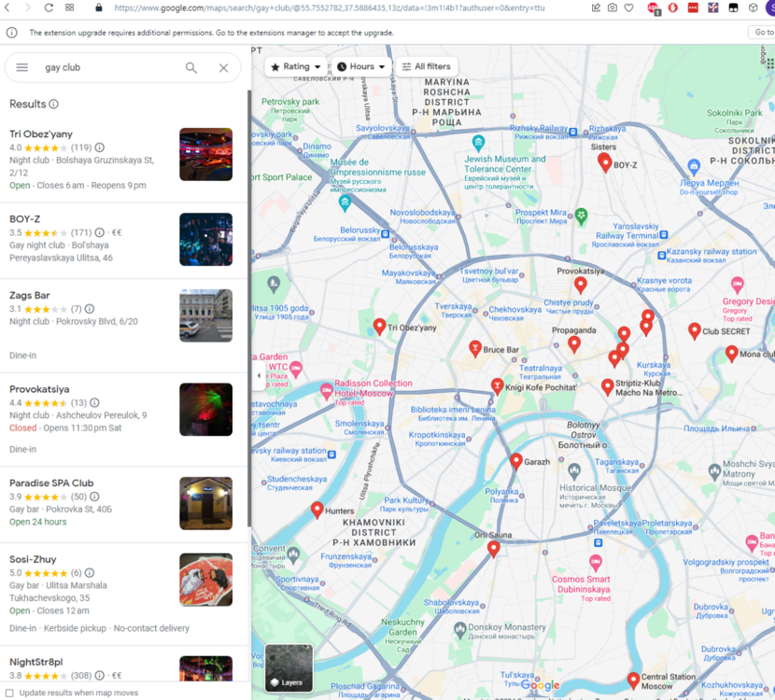The width and height of the screenshot is (775, 700).
Task: Click the Historical Mosque marker icon
Action: click(574, 471)
